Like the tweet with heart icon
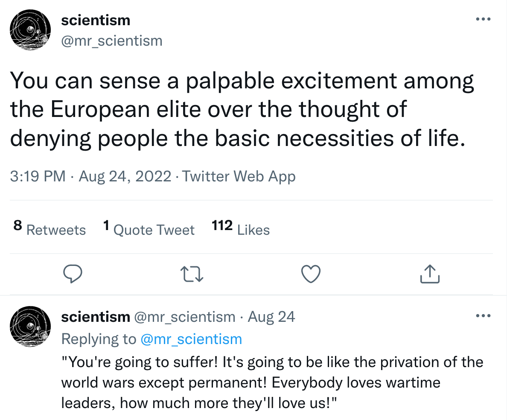Image resolution: width=507 pixels, height=420 pixels. pyautogui.click(x=311, y=274)
